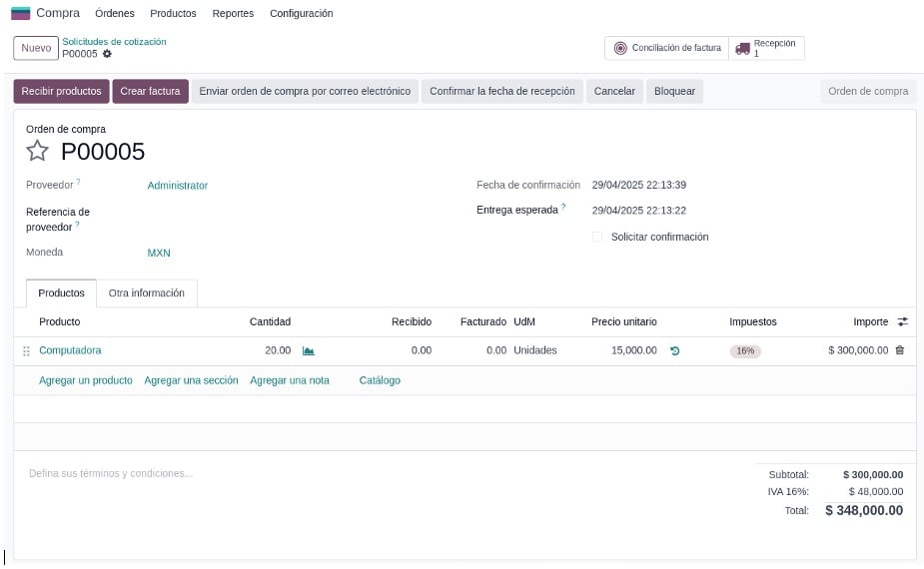Click the 16% tax tag

[745, 351]
